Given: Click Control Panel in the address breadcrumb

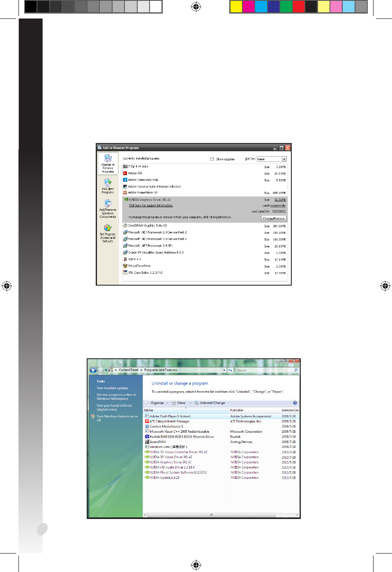Looking at the screenshot, I should [x=129, y=370].
